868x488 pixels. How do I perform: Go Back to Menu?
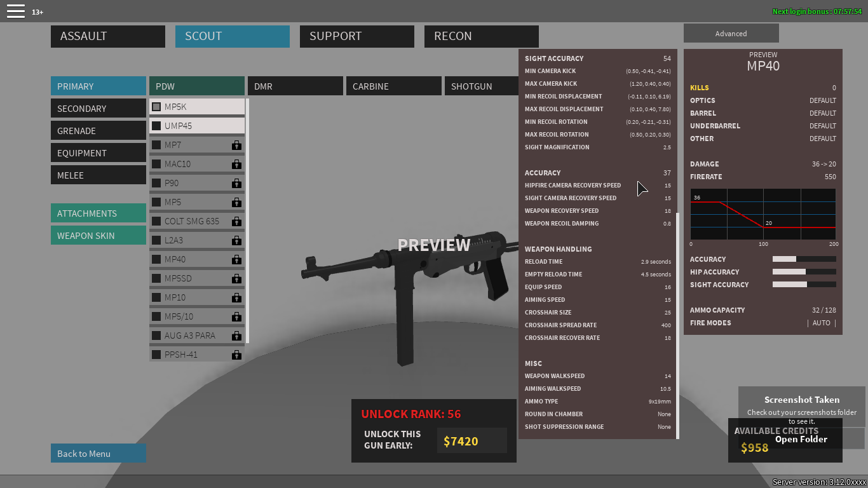(x=98, y=453)
